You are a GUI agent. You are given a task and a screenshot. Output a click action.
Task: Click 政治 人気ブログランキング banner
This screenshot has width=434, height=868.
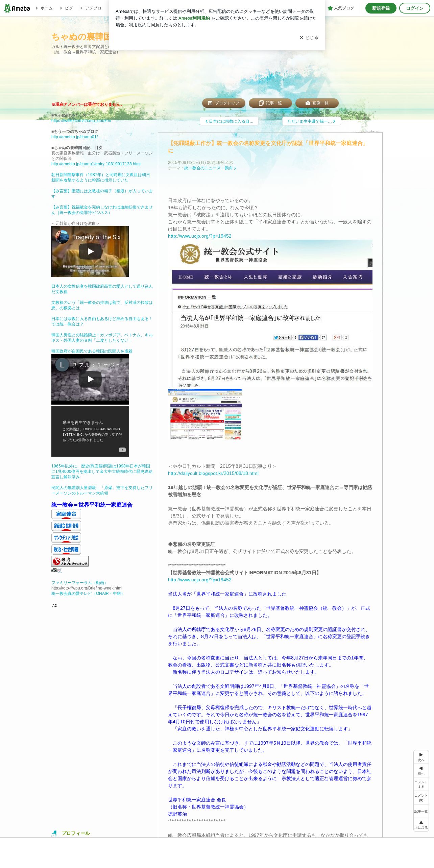click(70, 561)
